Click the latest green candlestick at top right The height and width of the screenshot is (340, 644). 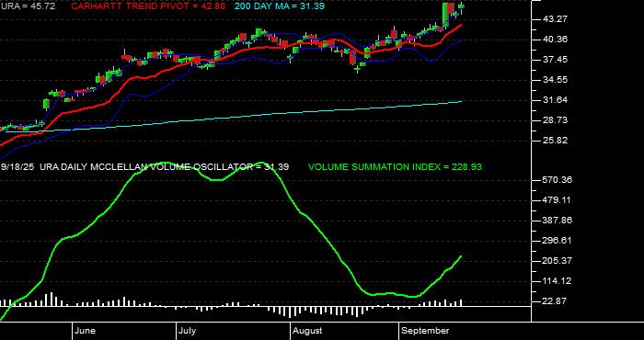462,6
